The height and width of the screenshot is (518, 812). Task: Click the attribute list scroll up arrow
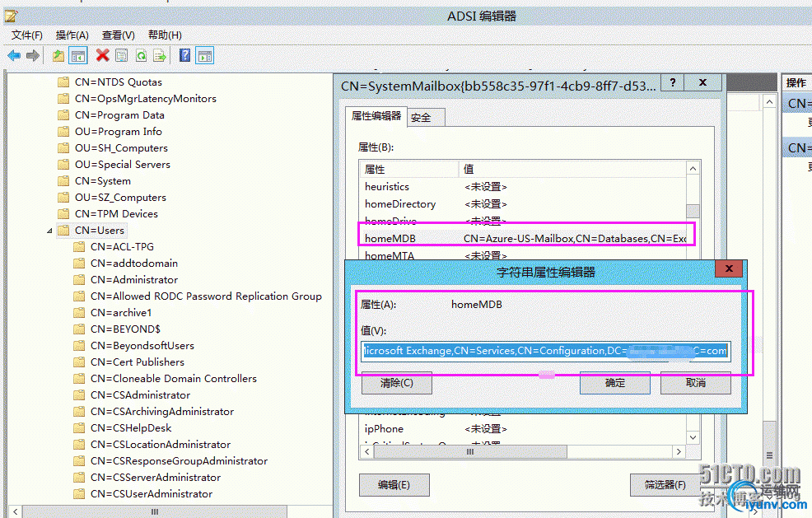pos(693,169)
